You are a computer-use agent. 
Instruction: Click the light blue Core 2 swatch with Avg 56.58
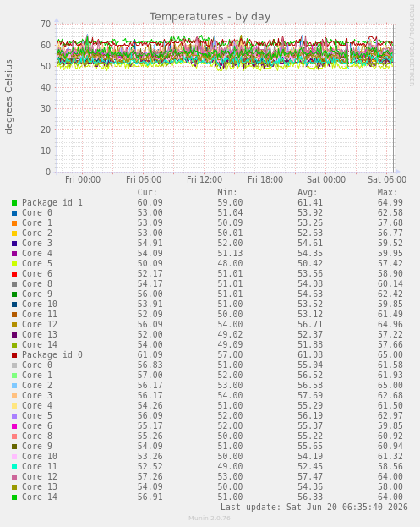14,386
